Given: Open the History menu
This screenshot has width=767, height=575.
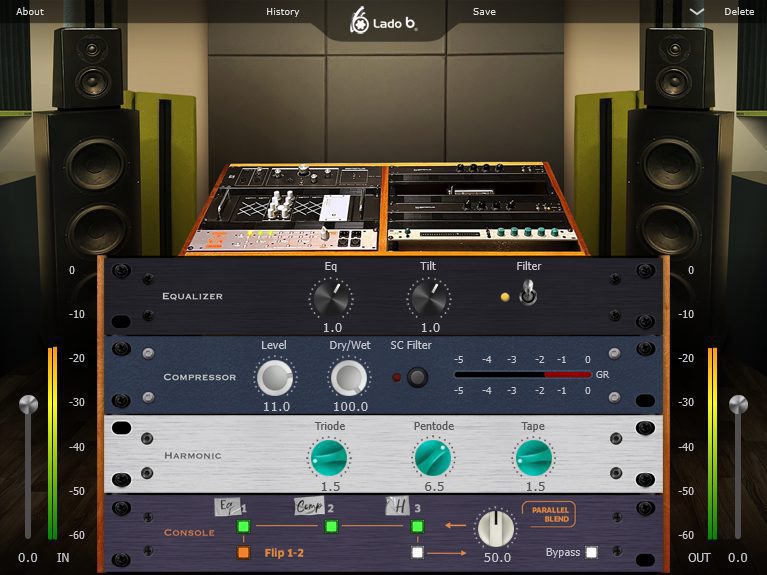Looking at the screenshot, I should click(x=283, y=12).
